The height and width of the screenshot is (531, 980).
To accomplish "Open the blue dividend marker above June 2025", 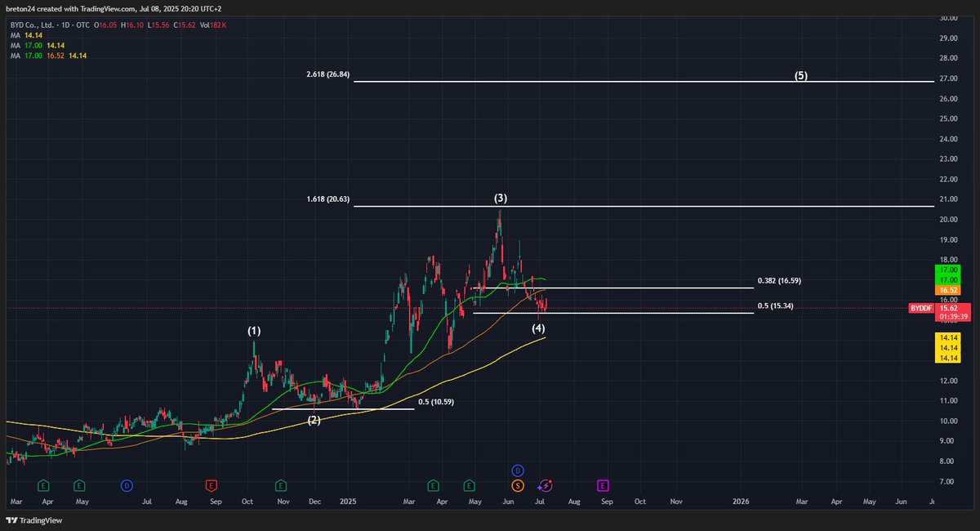I will [x=518, y=471].
